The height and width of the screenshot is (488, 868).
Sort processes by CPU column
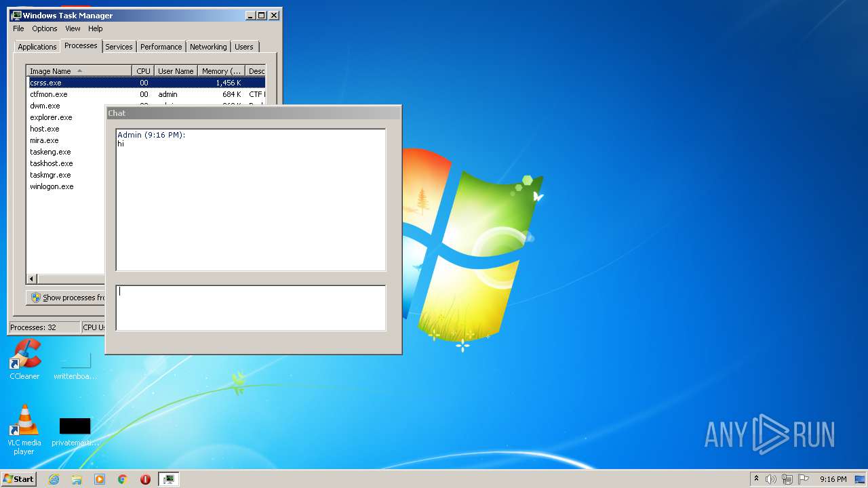143,70
